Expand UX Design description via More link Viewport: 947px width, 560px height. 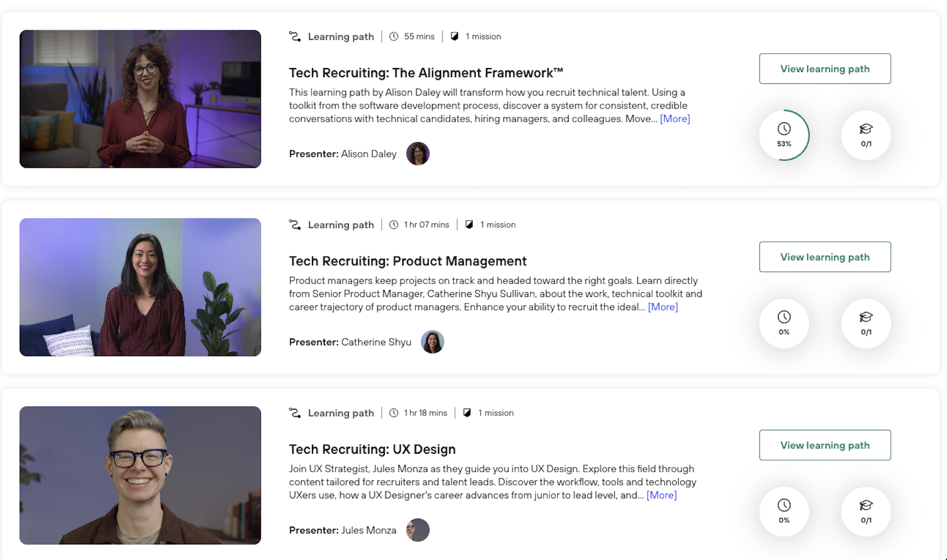(661, 495)
